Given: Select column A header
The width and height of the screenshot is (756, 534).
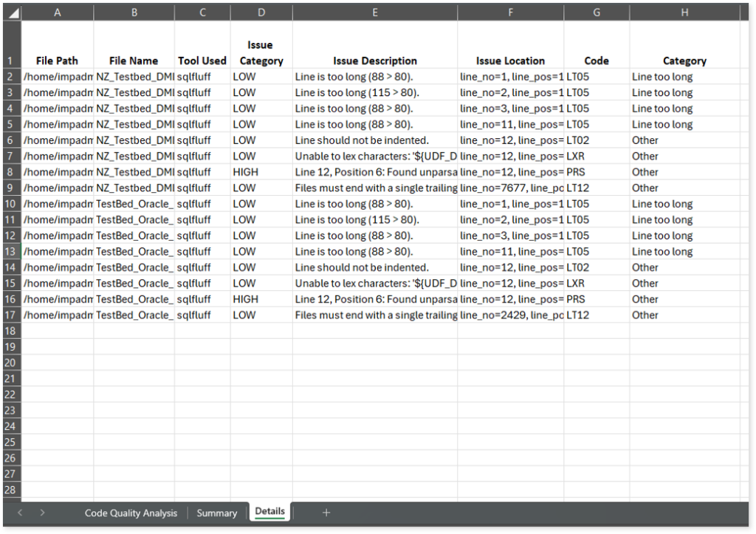Looking at the screenshot, I should point(58,13).
